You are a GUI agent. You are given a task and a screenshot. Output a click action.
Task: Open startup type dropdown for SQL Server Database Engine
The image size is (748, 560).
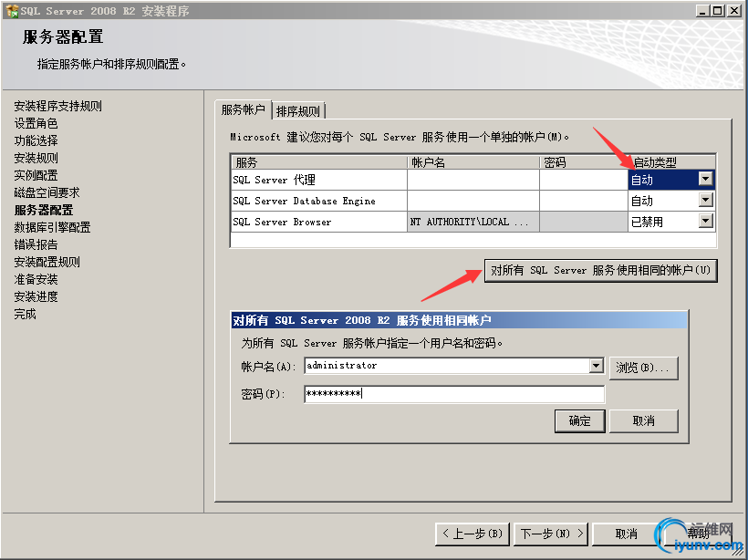[705, 200]
